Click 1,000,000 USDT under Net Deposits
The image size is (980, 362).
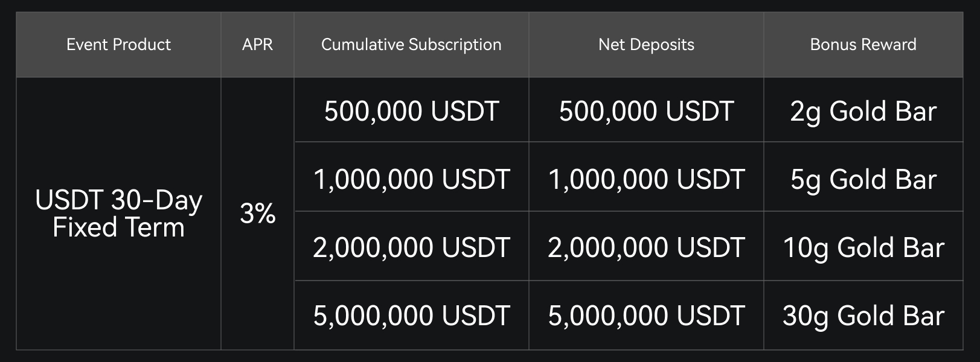click(646, 179)
